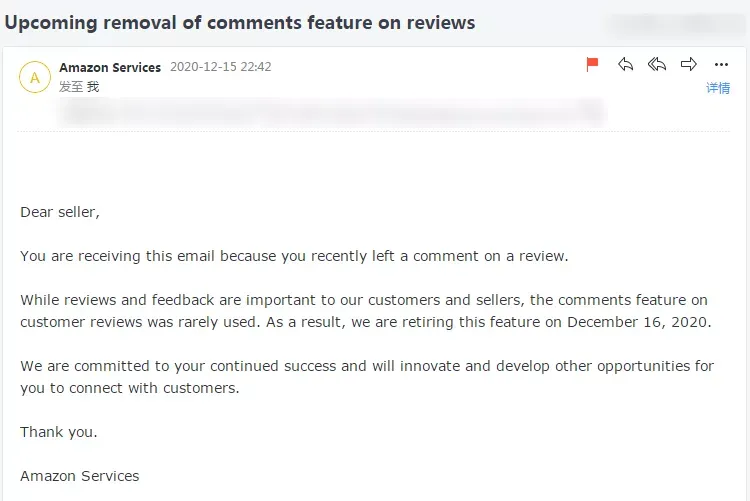750x501 pixels.
Task: Click the blurred area beside the subject title
Action: pos(676,24)
